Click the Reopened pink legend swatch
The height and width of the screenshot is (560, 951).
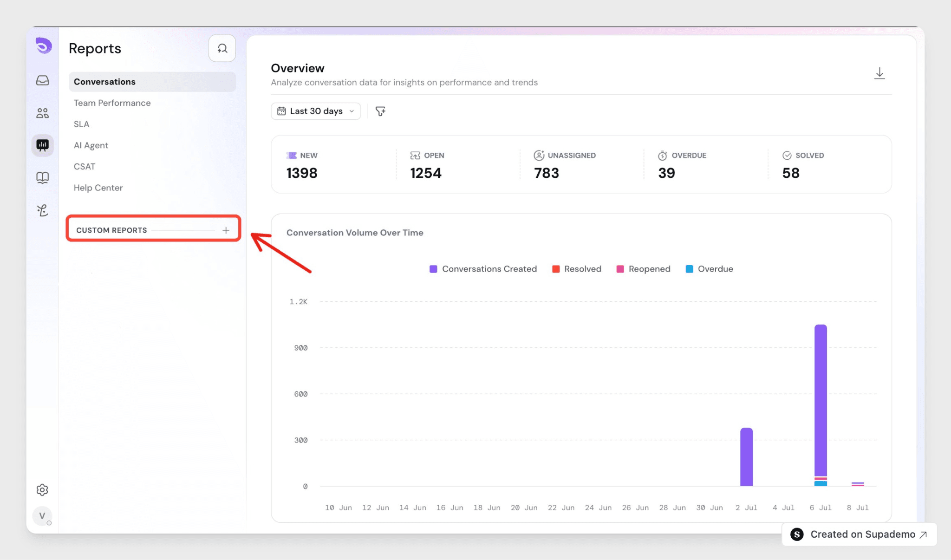click(x=620, y=269)
